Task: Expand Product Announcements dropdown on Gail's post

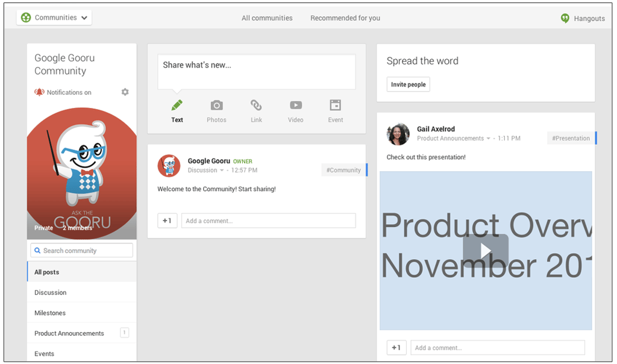Action: (x=488, y=139)
